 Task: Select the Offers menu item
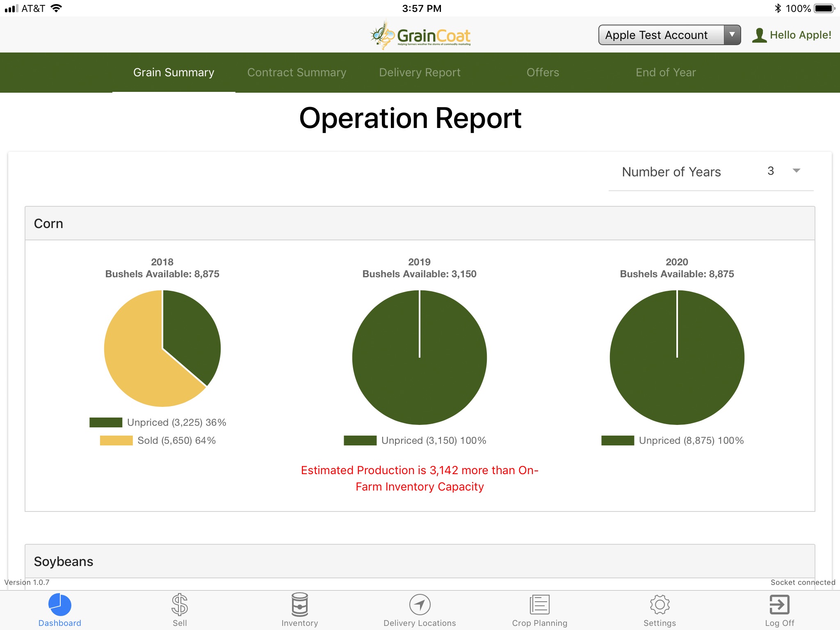542,72
